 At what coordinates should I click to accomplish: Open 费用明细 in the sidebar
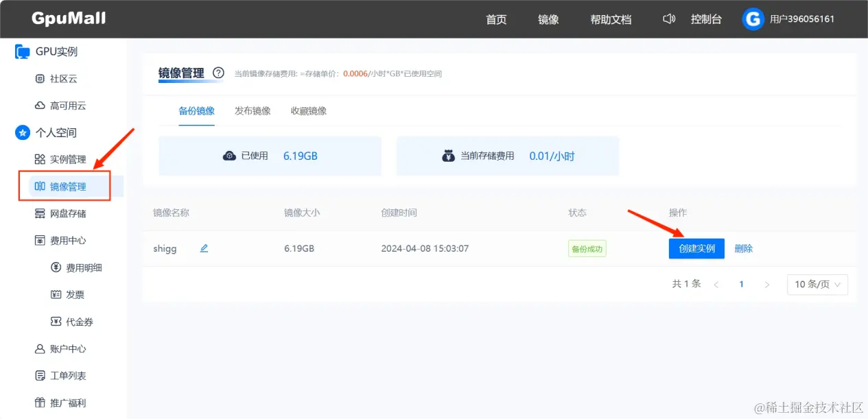pyautogui.click(x=84, y=267)
